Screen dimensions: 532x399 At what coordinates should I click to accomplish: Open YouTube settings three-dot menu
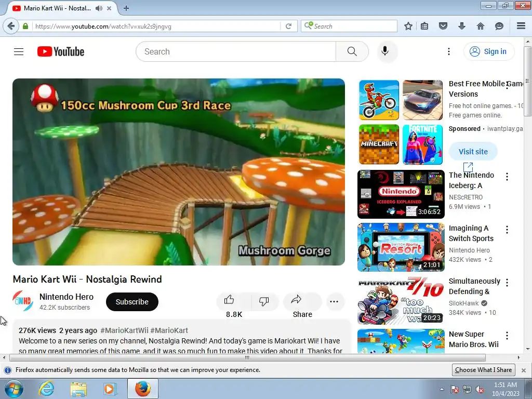(x=448, y=51)
